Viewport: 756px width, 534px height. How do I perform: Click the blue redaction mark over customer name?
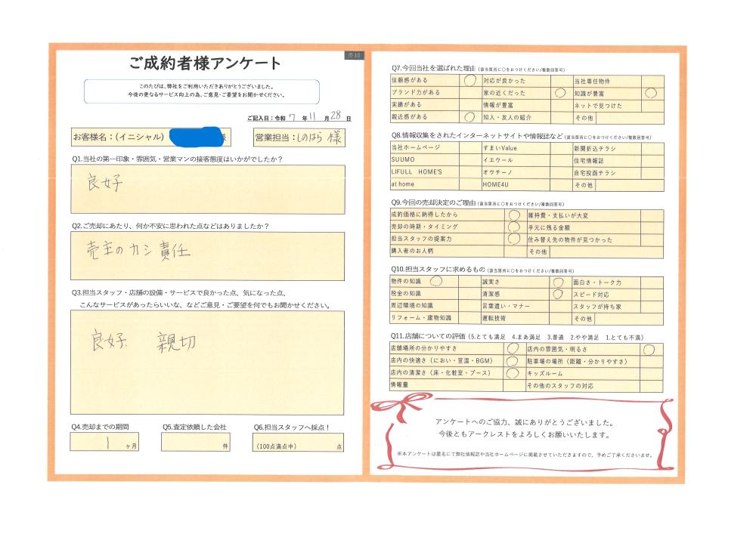(197, 137)
